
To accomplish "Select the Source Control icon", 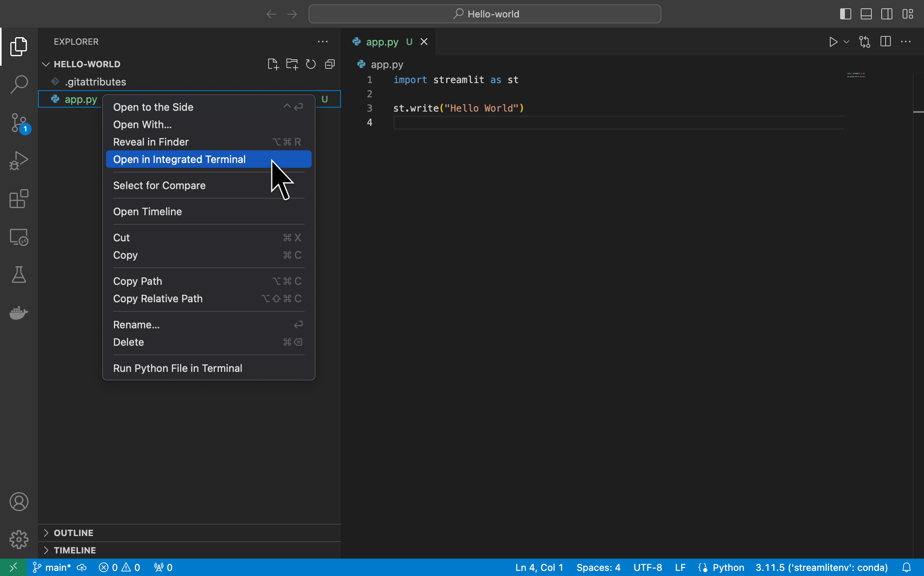I will [19, 123].
